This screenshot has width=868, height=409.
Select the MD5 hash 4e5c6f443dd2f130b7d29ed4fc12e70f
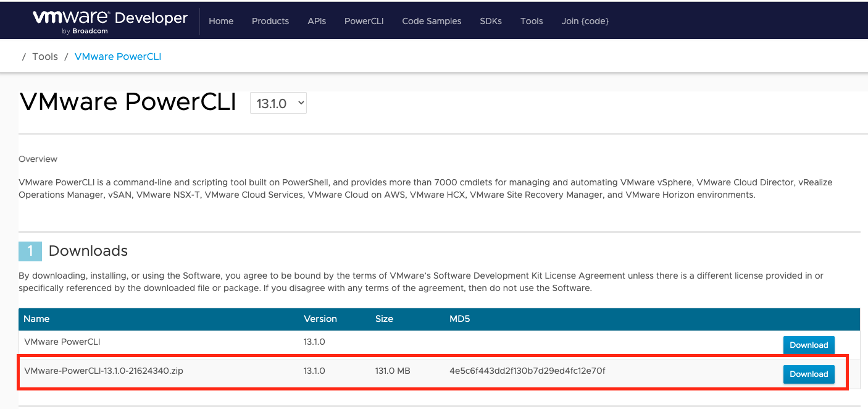pos(527,371)
